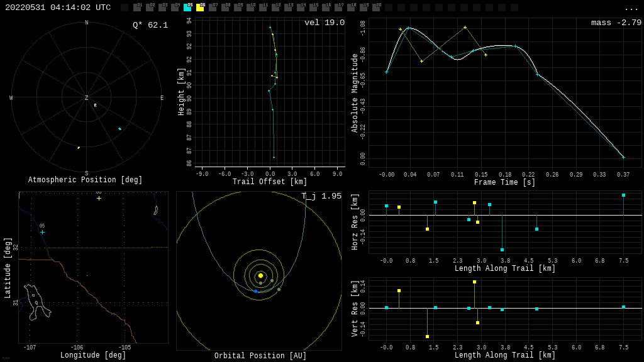Click the Q* 62.1 value label

pyautogui.click(x=150, y=25)
